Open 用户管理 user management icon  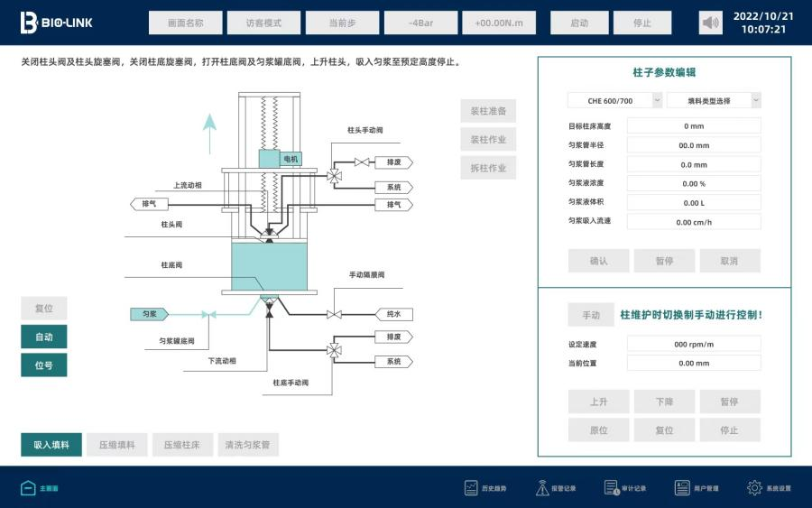tap(682, 488)
